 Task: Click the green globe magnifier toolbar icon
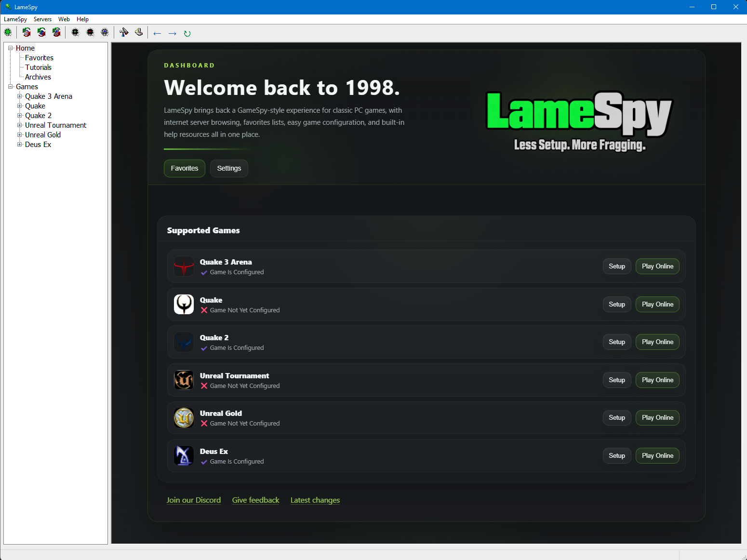pos(8,32)
